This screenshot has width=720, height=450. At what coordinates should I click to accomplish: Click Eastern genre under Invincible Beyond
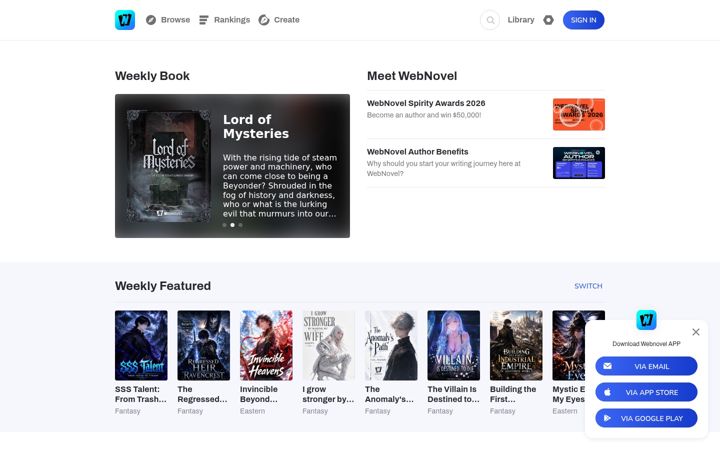[x=252, y=411]
